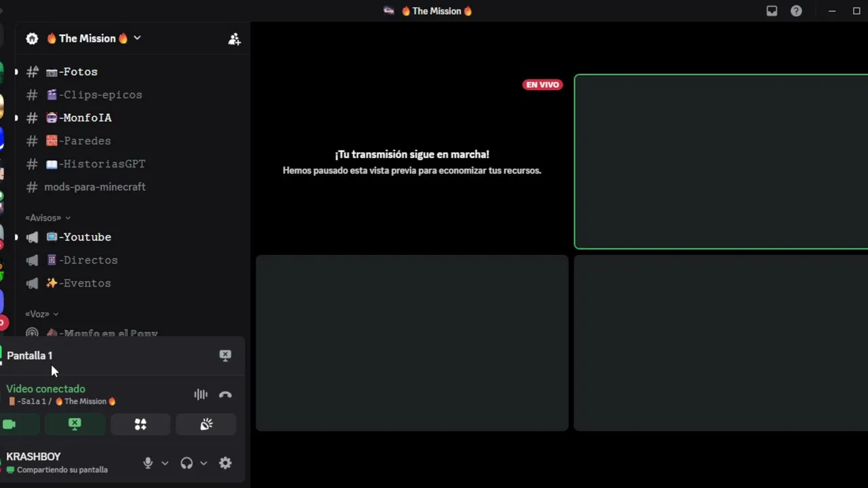Viewport: 868px width, 488px height.
Task: Click the Pantalla 1 stream label
Action: (29, 355)
